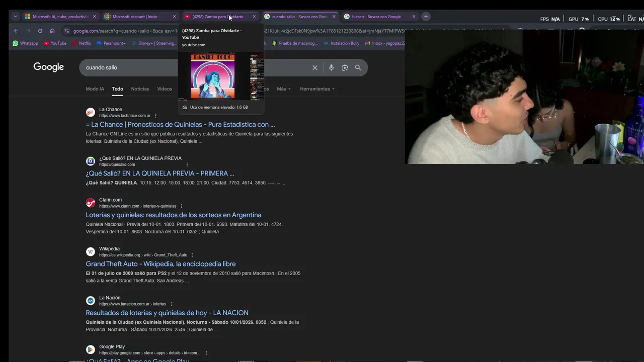Click the quesalio.com site favicon
The height and width of the screenshot is (362, 644).
point(91,161)
